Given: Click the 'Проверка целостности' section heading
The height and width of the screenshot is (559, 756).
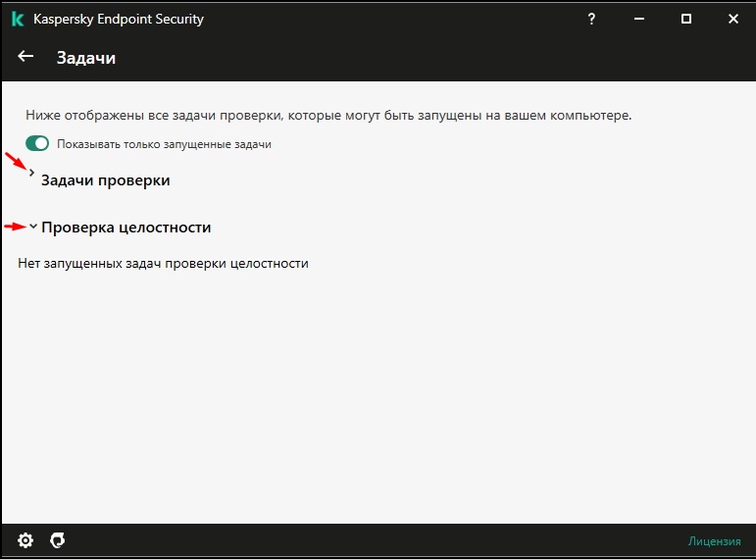Looking at the screenshot, I should pyautogui.click(x=126, y=228).
